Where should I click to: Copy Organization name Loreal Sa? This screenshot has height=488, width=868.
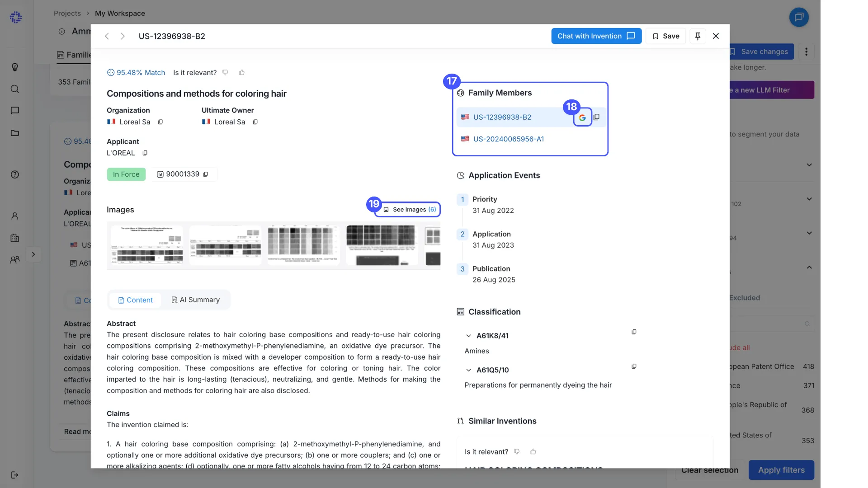click(x=160, y=122)
